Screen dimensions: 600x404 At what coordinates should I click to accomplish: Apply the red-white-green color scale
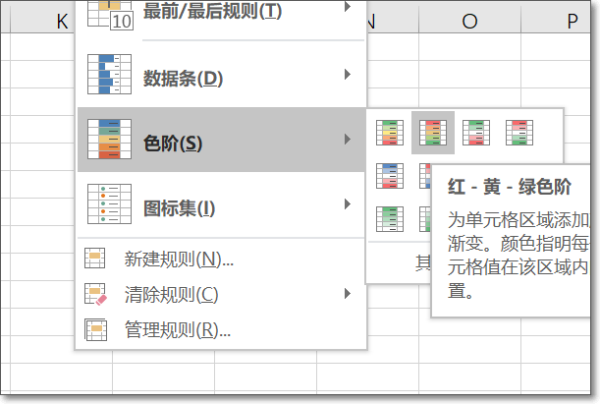[519, 133]
